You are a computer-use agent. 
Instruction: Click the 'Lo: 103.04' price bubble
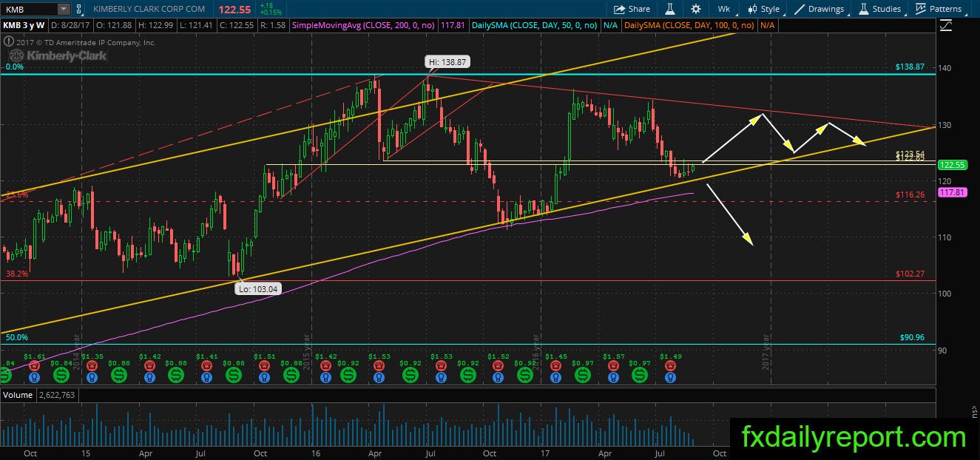[x=258, y=289]
